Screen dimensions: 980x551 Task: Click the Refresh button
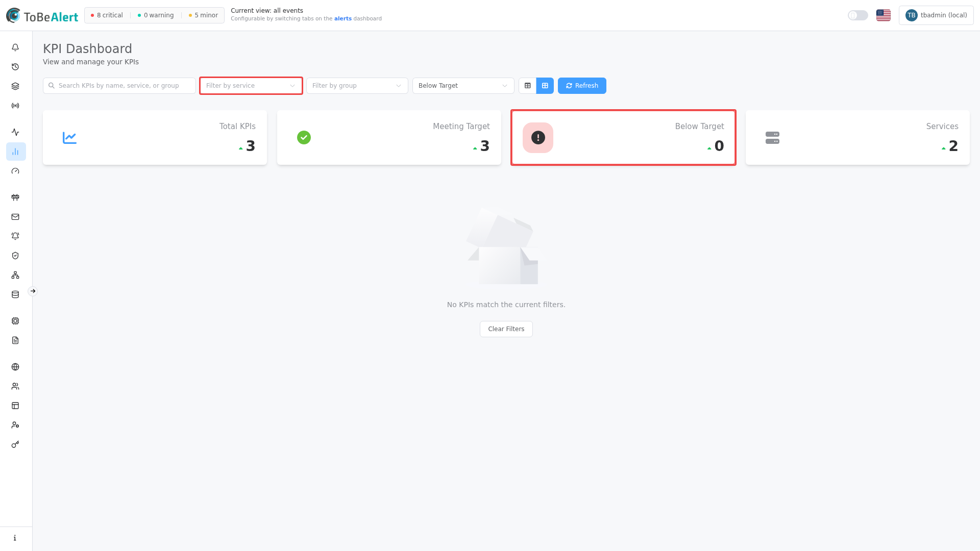[x=582, y=86]
